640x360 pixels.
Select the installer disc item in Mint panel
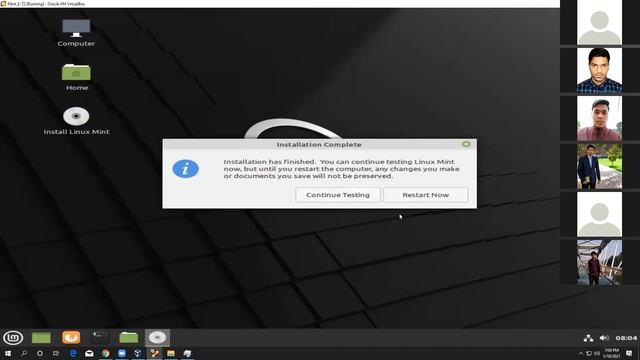[x=157, y=338]
